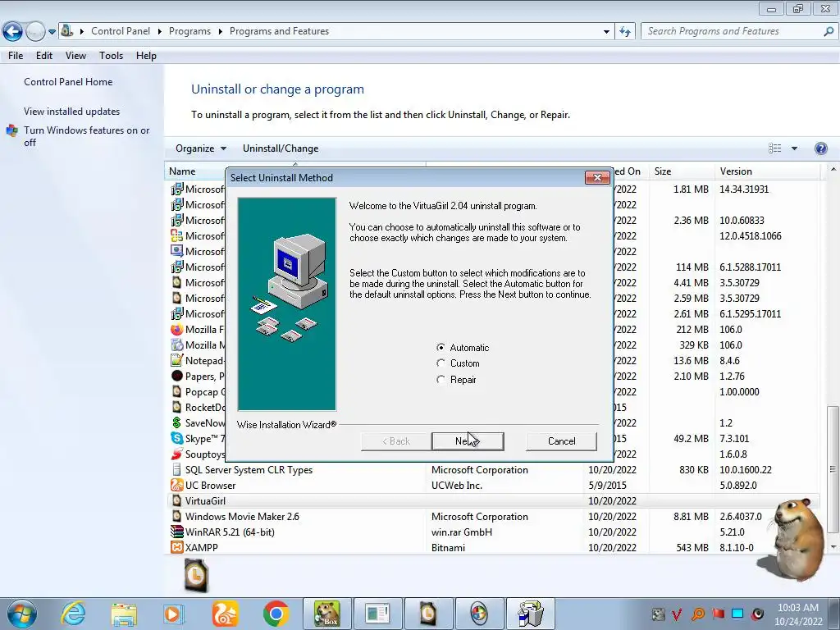840x630 pixels.
Task: Open the View menu
Action: point(75,56)
